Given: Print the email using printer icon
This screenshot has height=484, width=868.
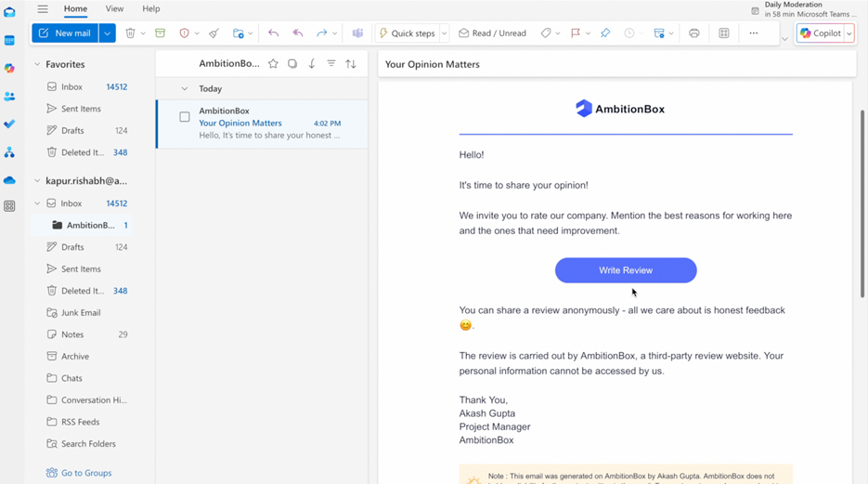Looking at the screenshot, I should [693, 33].
